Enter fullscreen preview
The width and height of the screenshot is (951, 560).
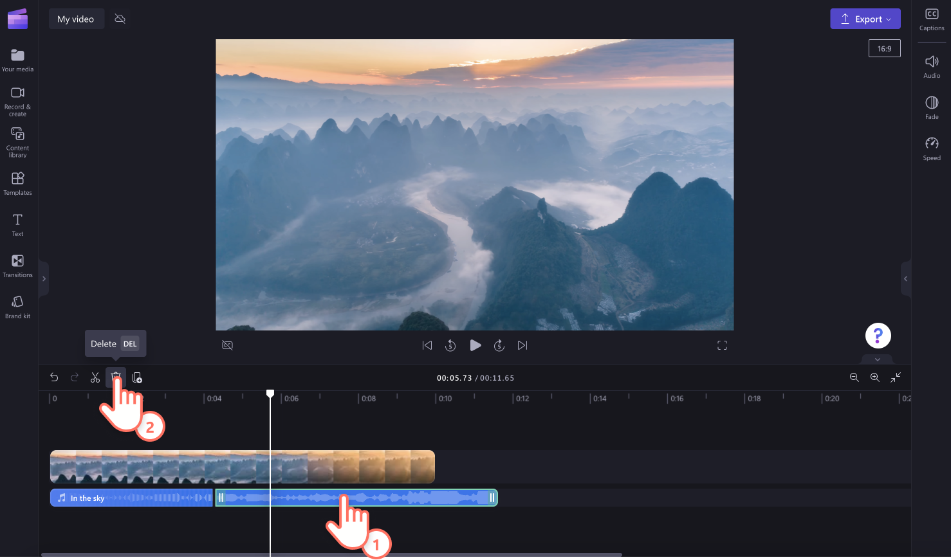tap(722, 345)
